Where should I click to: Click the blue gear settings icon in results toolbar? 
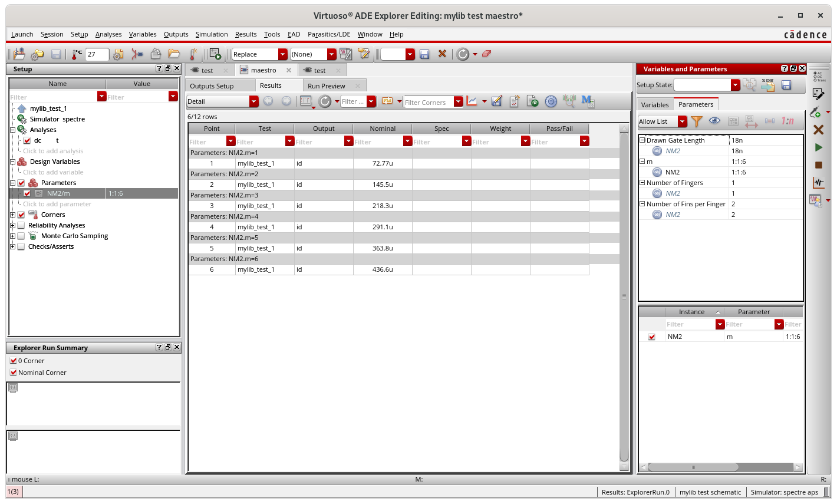point(551,101)
